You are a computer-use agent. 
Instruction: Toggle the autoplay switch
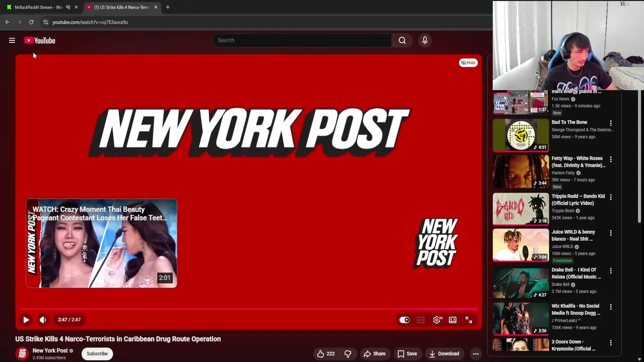(x=405, y=320)
